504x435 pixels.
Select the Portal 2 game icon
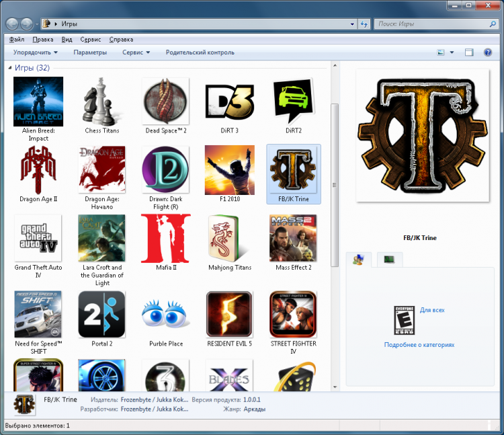tap(102, 315)
